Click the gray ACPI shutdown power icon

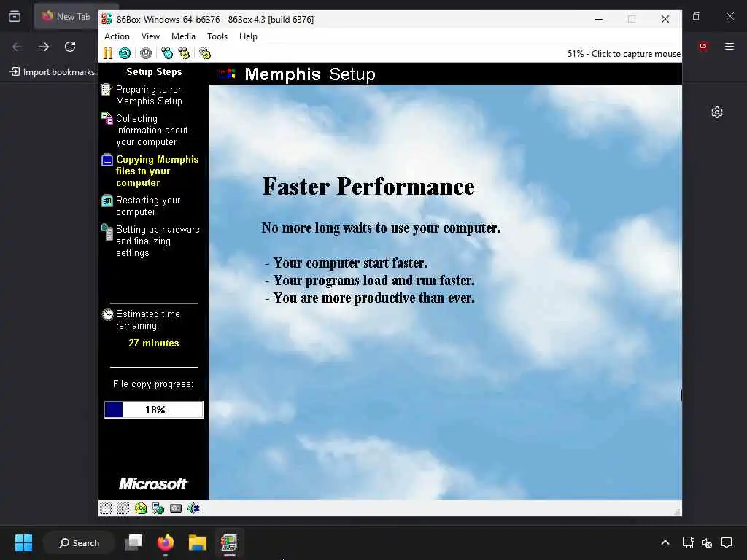pyautogui.click(x=146, y=53)
